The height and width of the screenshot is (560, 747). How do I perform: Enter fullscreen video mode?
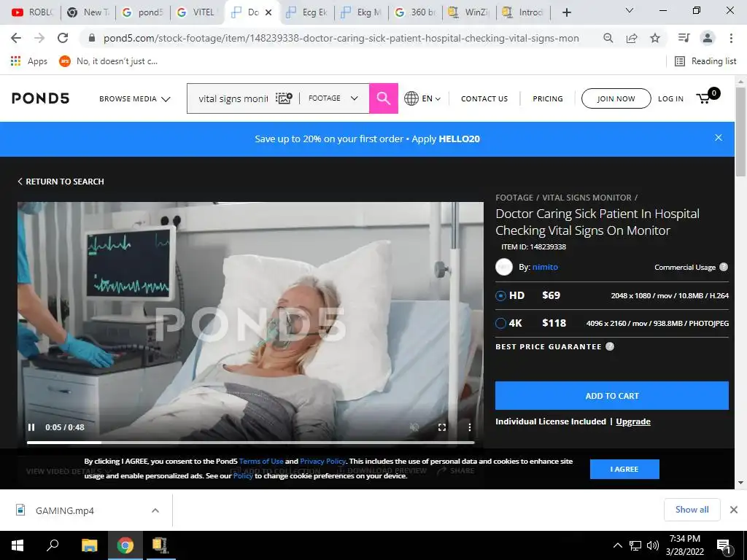442,427
